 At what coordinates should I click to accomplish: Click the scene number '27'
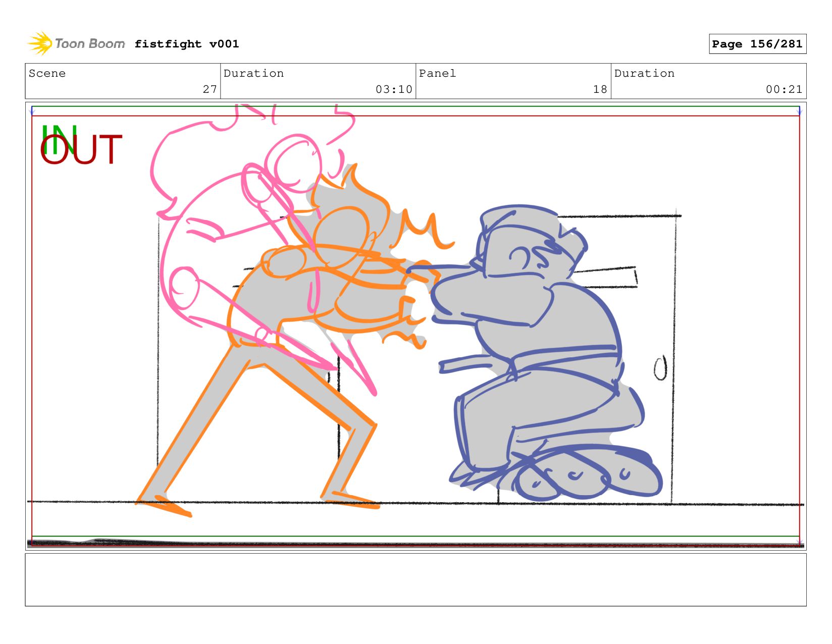(210, 89)
